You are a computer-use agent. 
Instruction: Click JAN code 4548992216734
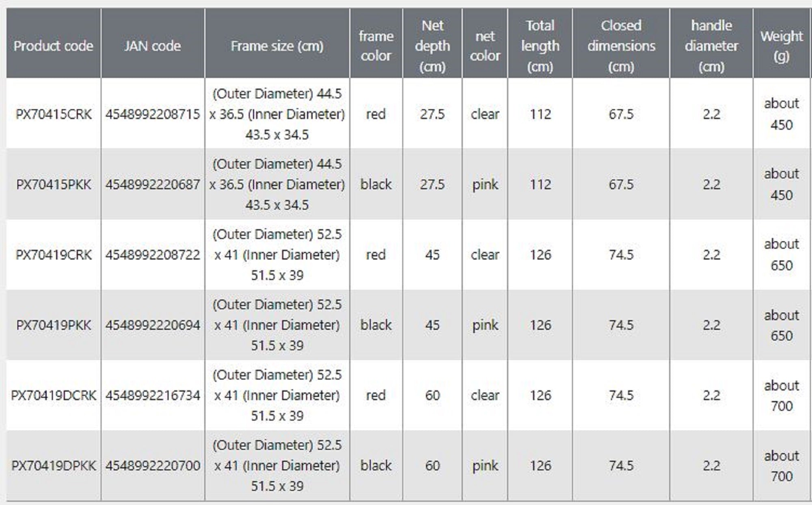coord(153,395)
